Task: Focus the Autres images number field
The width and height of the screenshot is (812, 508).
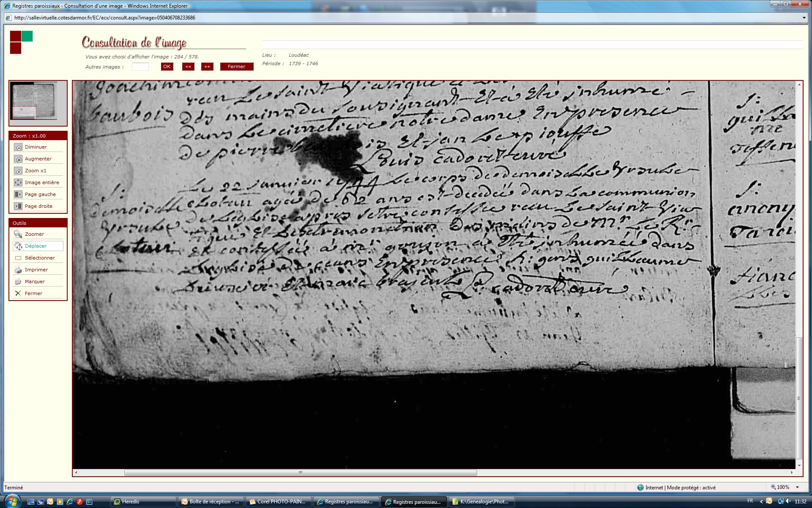Action: (x=140, y=66)
